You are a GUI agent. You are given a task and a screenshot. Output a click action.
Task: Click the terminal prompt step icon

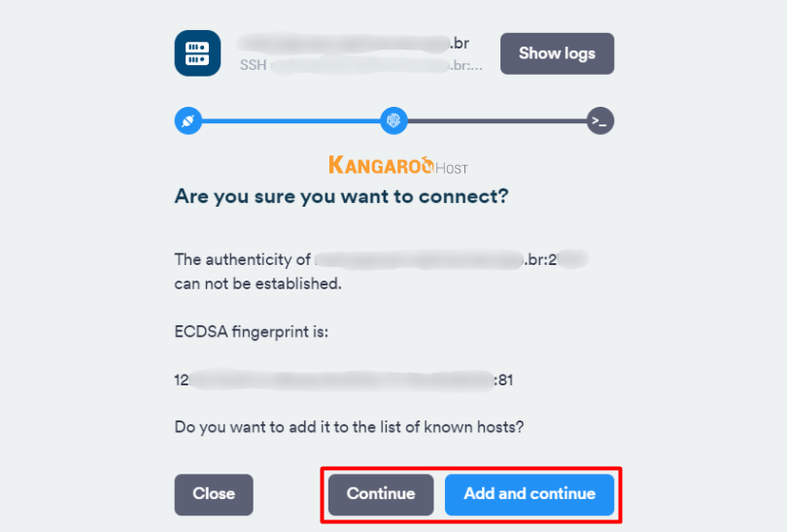pos(600,121)
